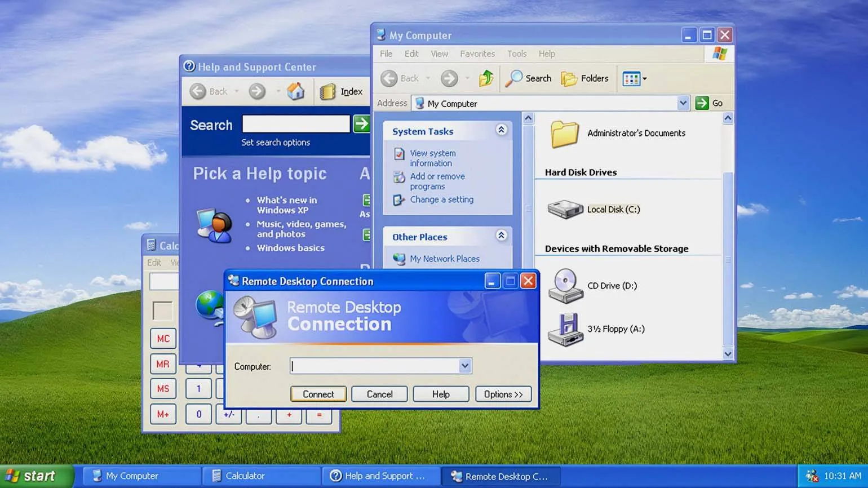Open the Favorites menu
Image resolution: width=868 pixels, height=488 pixels.
(477, 54)
